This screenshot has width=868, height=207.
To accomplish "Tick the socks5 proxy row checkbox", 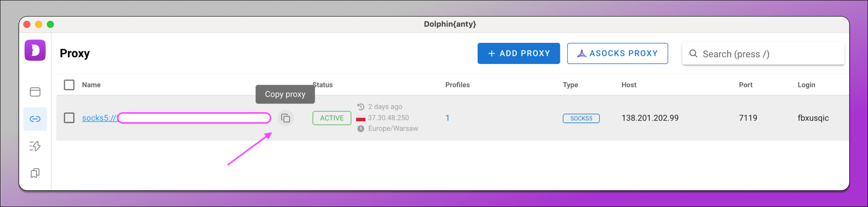I will click(69, 118).
